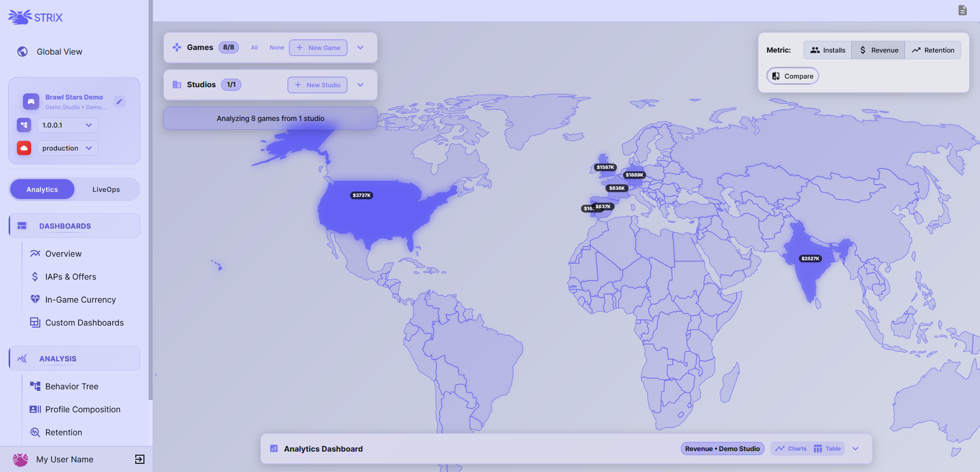Open Retention analysis in sidebar
980x472 pixels.
(x=64, y=432)
